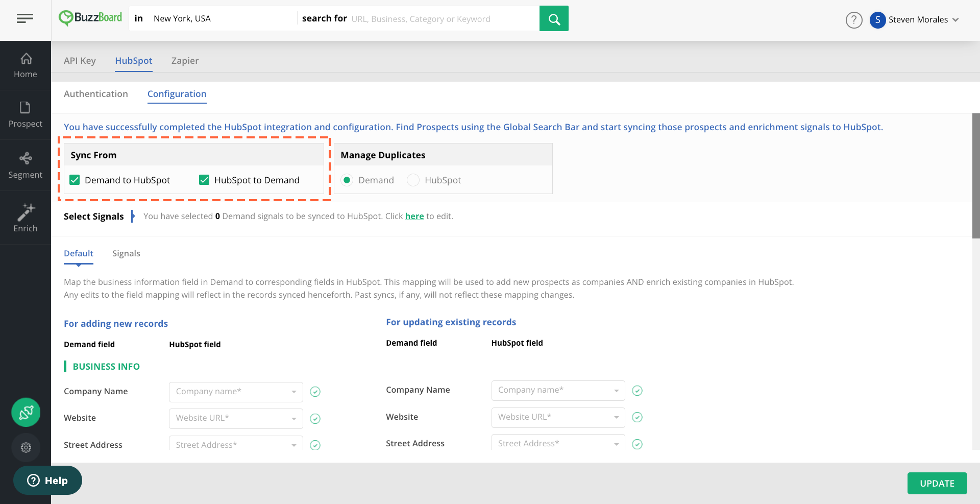Click the Manage Duplicates header

(443, 155)
